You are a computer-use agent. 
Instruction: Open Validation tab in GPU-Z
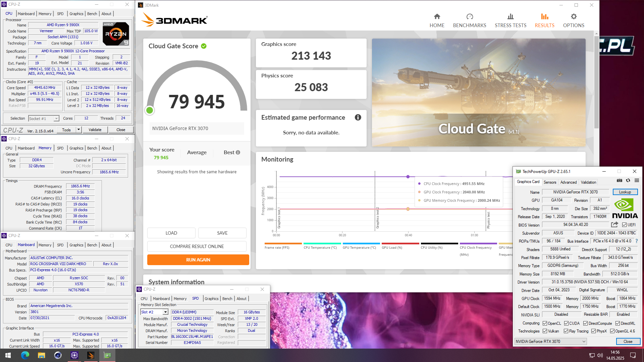click(588, 182)
